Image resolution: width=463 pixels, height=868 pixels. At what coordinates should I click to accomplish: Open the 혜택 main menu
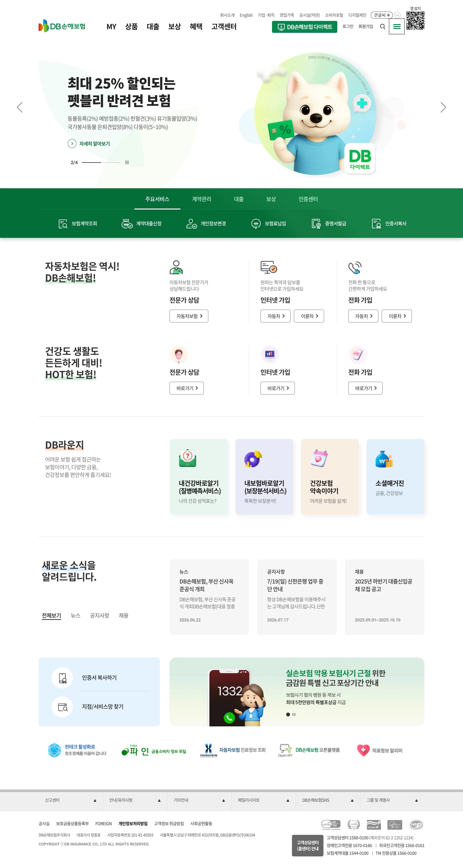click(x=196, y=27)
